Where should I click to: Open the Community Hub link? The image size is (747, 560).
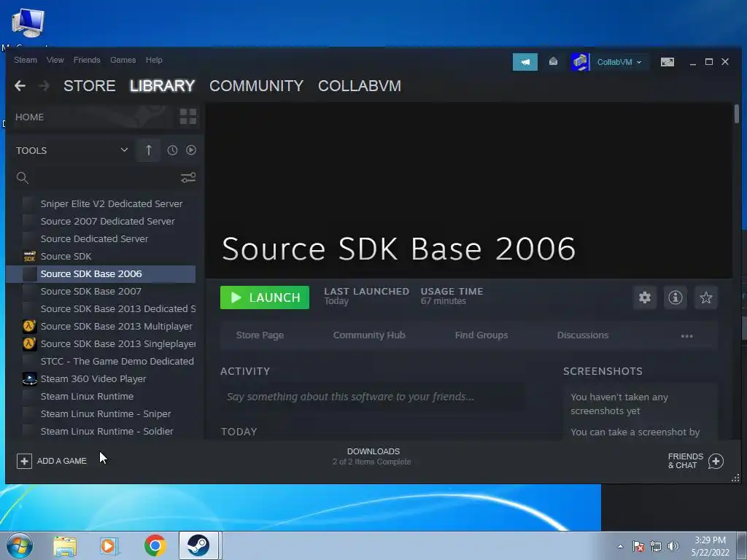point(369,335)
